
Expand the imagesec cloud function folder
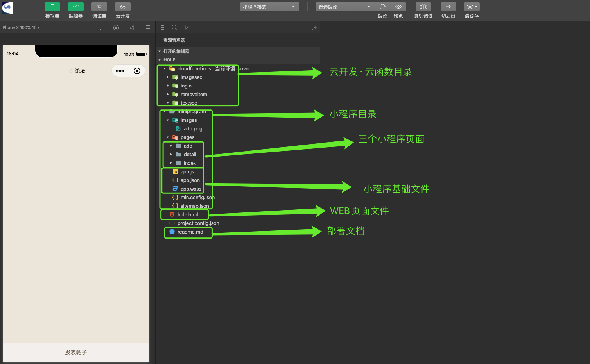click(168, 77)
